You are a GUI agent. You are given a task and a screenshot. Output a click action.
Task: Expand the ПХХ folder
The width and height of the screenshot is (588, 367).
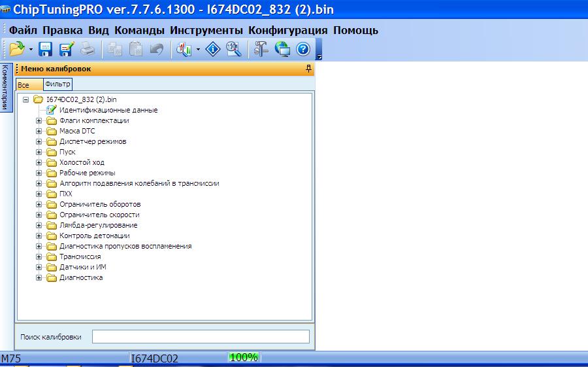point(39,194)
